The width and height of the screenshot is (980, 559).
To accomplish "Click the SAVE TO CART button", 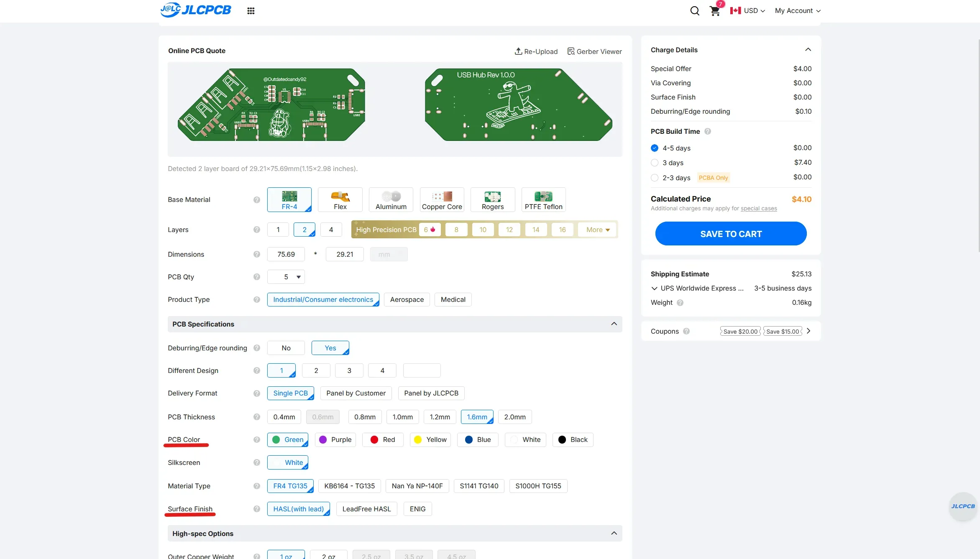I will coord(730,234).
